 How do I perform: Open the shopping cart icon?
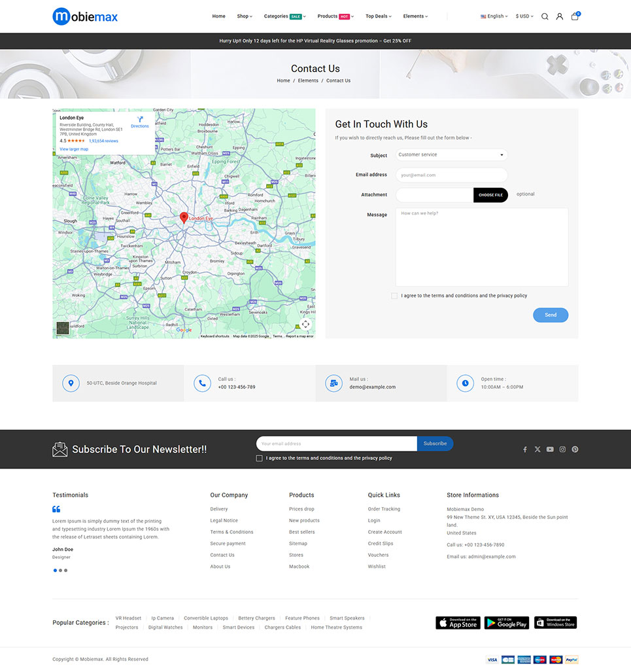click(575, 16)
